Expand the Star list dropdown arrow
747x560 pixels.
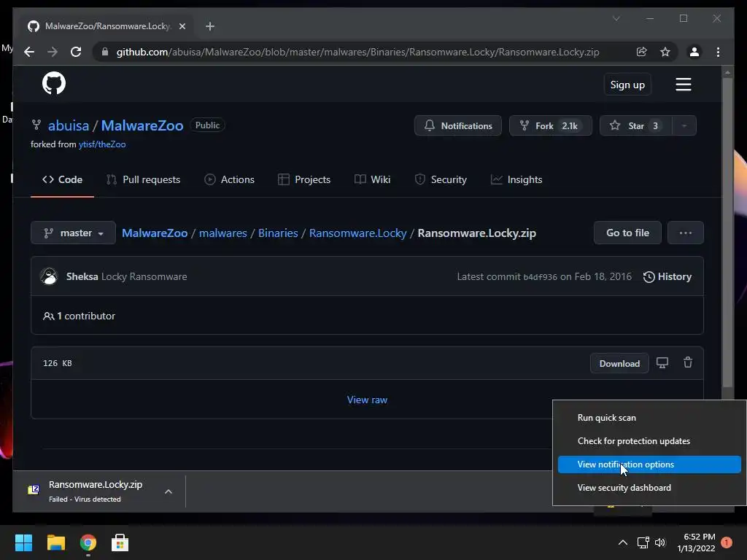(x=684, y=125)
